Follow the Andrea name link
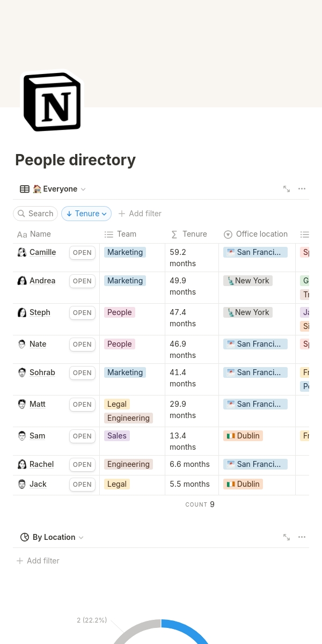The width and height of the screenshot is (322, 644). 42,280
